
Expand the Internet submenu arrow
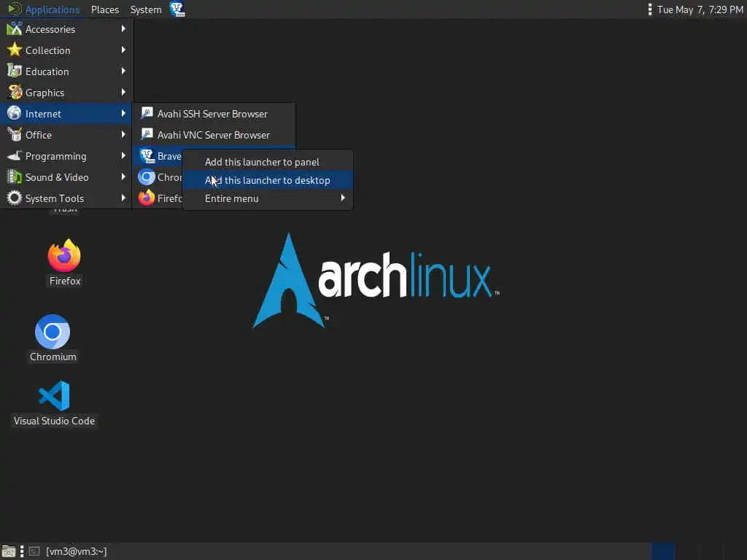[x=123, y=113]
